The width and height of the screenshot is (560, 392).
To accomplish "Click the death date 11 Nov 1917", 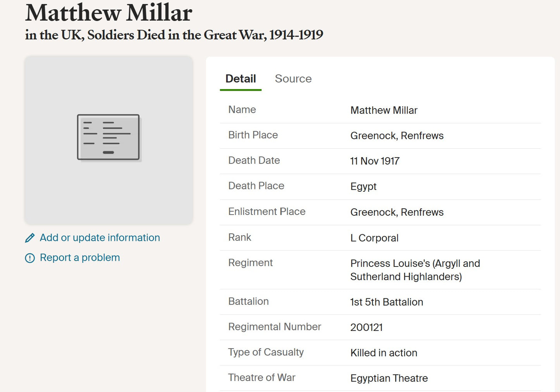I will pyautogui.click(x=375, y=161).
